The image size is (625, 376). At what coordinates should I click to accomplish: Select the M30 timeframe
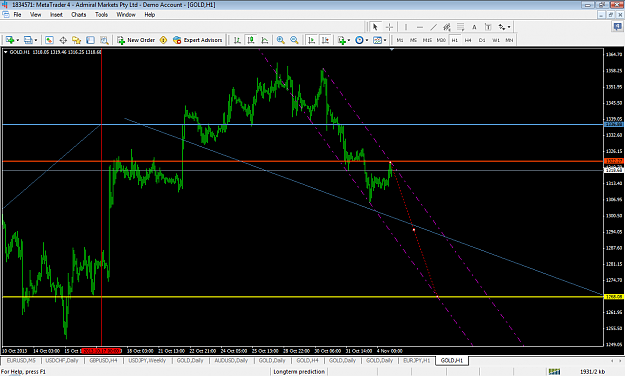click(441, 40)
